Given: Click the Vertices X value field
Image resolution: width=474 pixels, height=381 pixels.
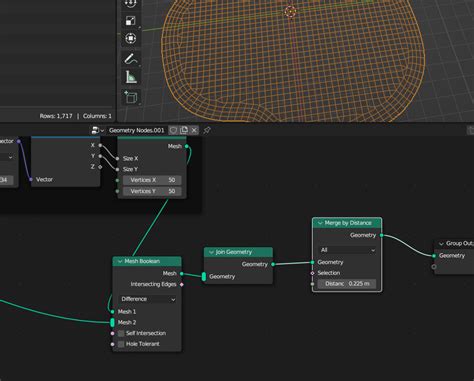Looking at the screenshot, I should point(152,180).
